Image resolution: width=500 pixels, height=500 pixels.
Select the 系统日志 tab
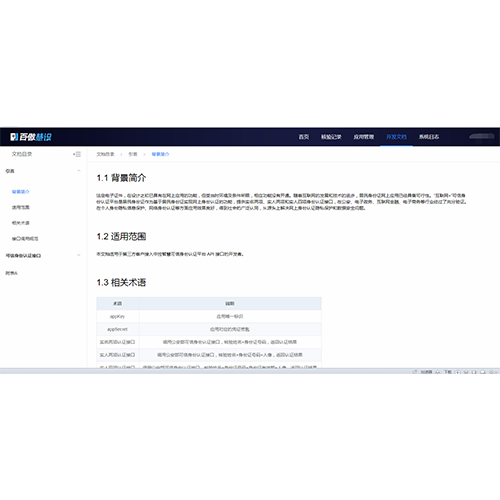pos(429,137)
